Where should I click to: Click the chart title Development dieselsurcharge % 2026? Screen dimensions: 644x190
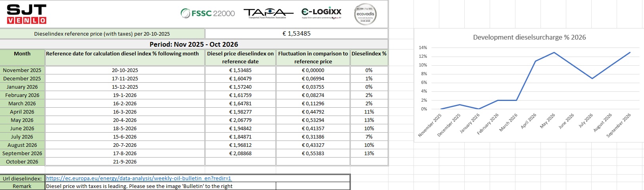pyautogui.click(x=529, y=37)
